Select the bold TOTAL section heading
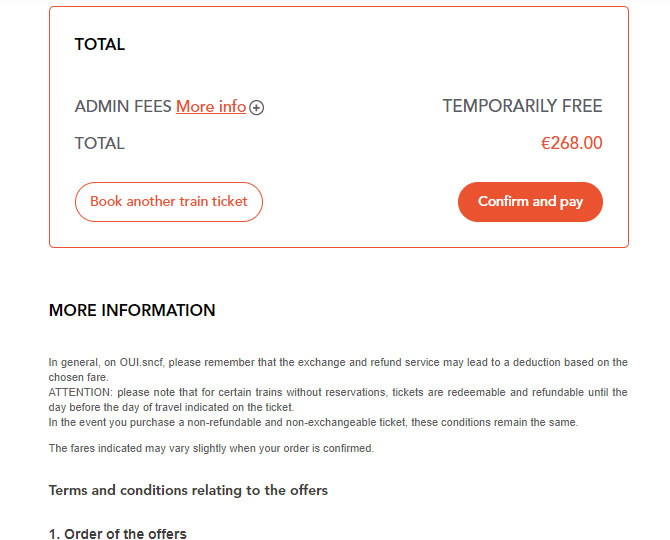Screen dimensions: 670x540 [x=100, y=44]
